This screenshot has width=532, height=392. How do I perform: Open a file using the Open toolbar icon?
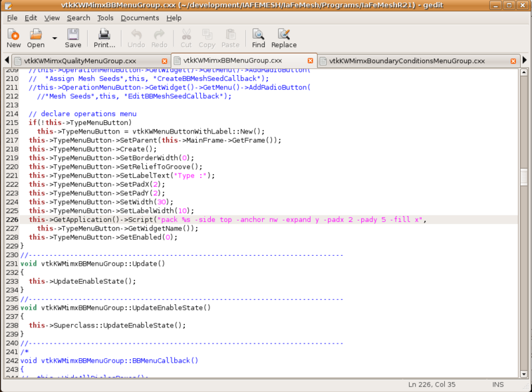(x=35, y=38)
